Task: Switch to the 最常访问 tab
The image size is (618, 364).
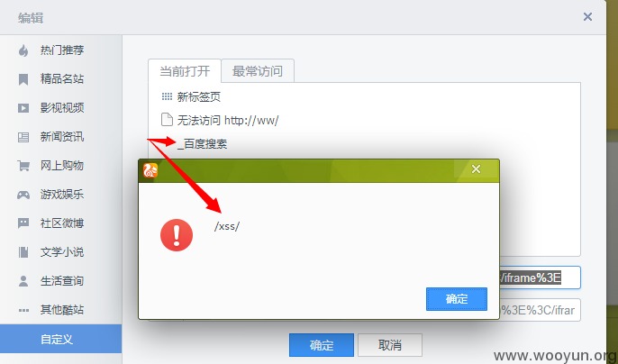Action: click(258, 71)
